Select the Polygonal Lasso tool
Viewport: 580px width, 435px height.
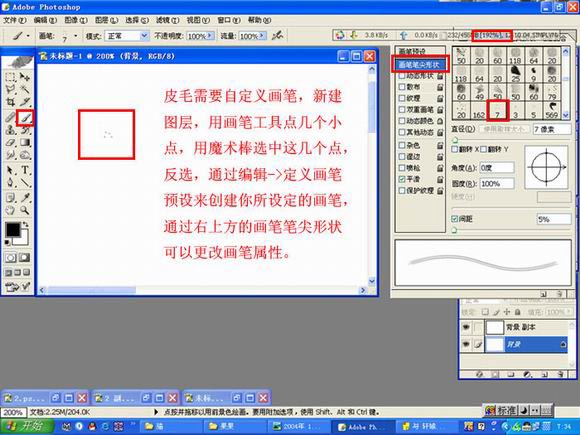click(x=10, y=89)
